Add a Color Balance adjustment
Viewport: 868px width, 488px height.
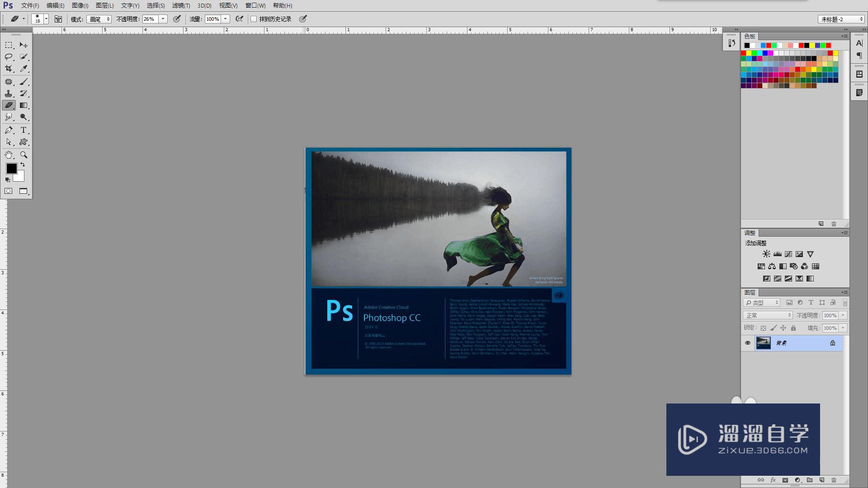[772, 266]
